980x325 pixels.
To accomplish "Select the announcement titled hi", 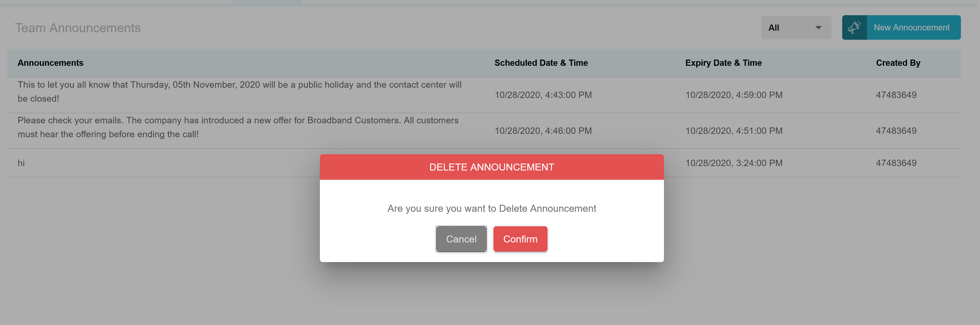I will tap(22, 163).
